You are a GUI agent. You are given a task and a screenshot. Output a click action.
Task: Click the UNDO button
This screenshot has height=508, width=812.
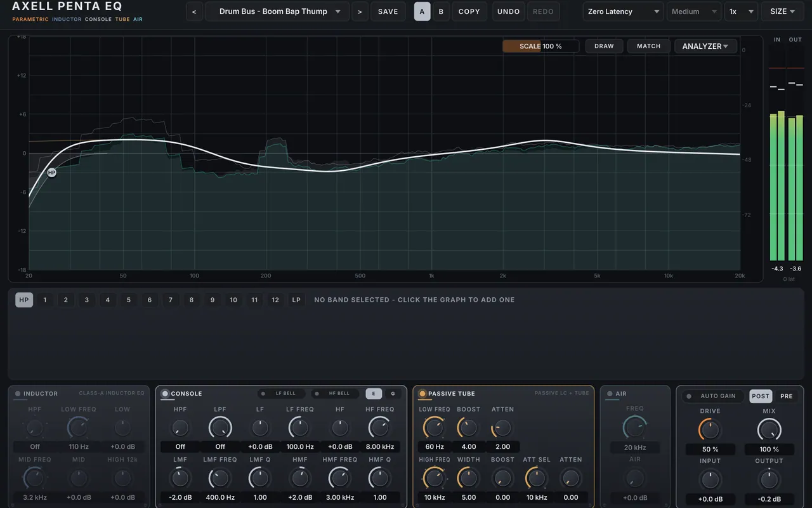[x=509, y=11]
